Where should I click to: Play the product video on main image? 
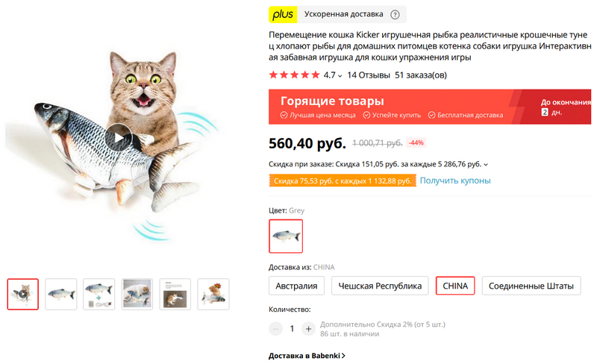118,138
